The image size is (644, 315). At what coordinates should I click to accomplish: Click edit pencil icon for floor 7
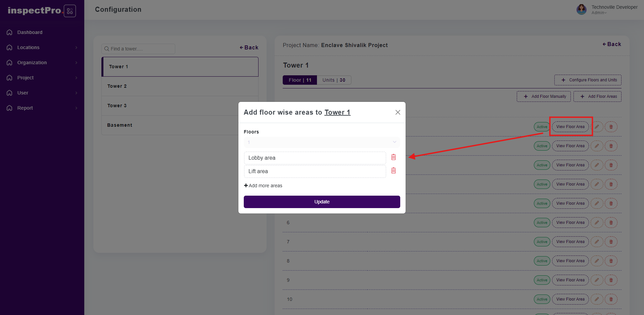click(597, 242)
